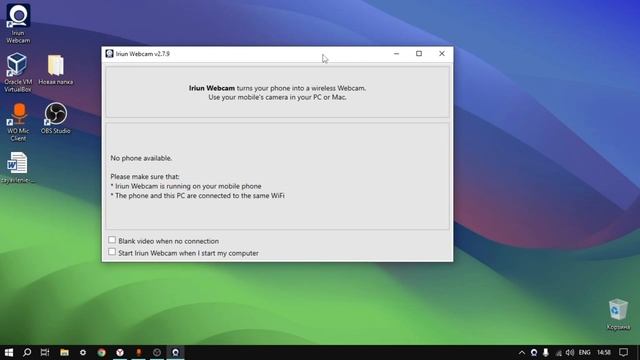640x360 pixels.
Task: Open the network tray icon
Action: point(558,353)
